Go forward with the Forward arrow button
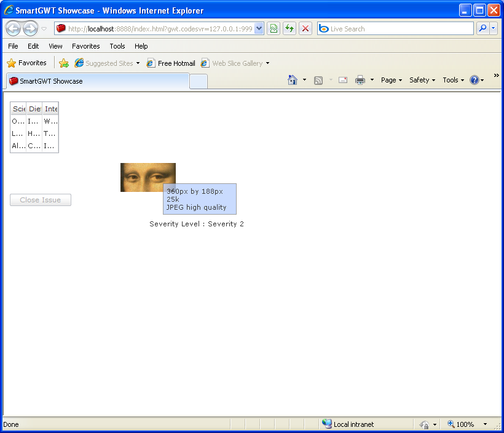 [31, 29]
